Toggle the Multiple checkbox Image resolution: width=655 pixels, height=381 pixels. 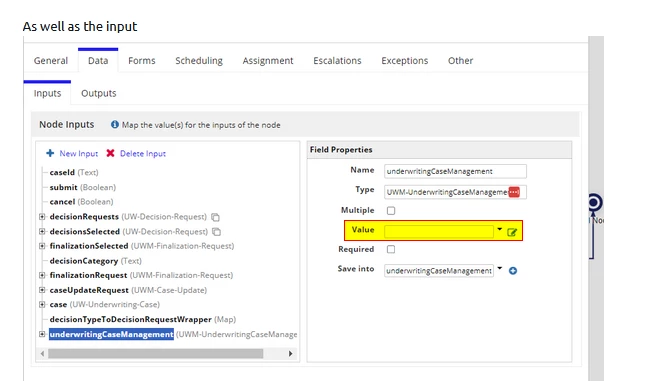tap(391, 211)
